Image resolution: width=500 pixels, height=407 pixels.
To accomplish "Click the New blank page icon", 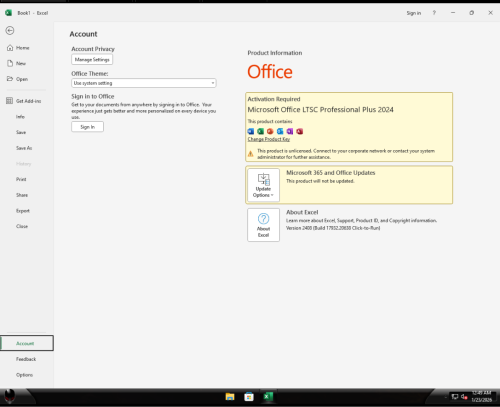I will 10,63.
